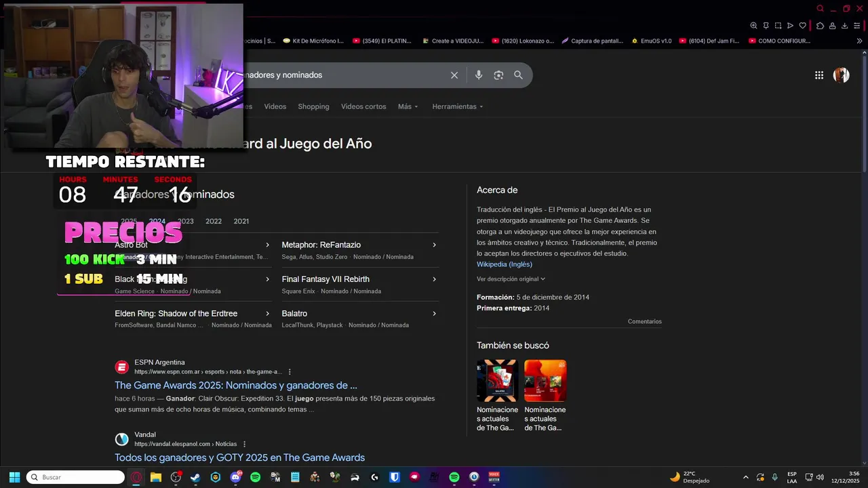The height and width of the screenshot is (488, 868).
Task: Open Discord from the taskbar
Action: click(x=235, y=477)
